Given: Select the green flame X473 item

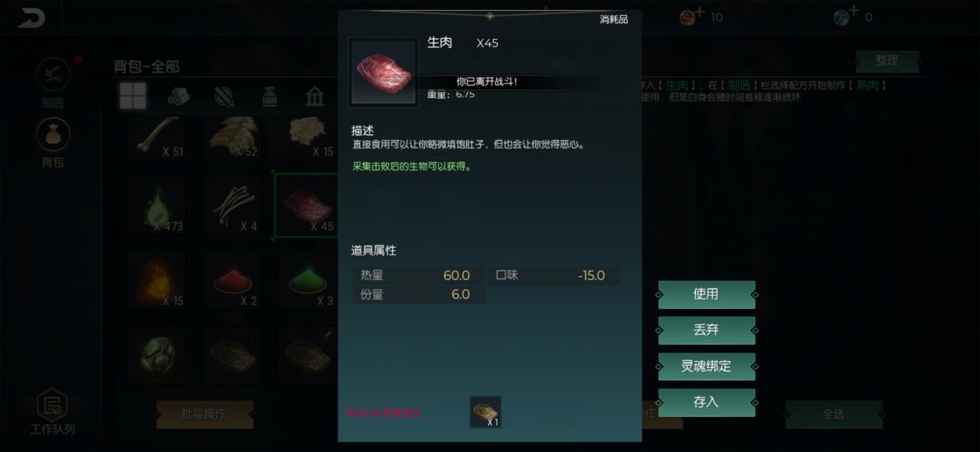Looking at the screenshot, I should tap(158, 206).
